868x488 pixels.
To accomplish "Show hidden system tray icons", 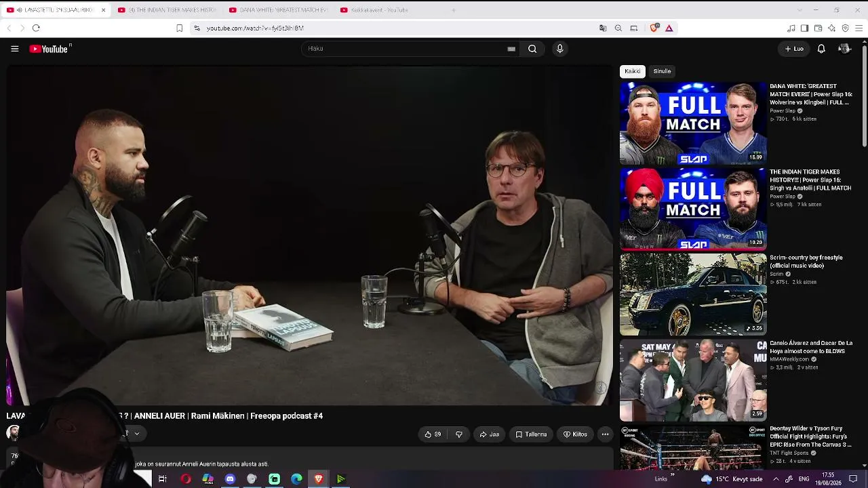I will pos(776,479).
